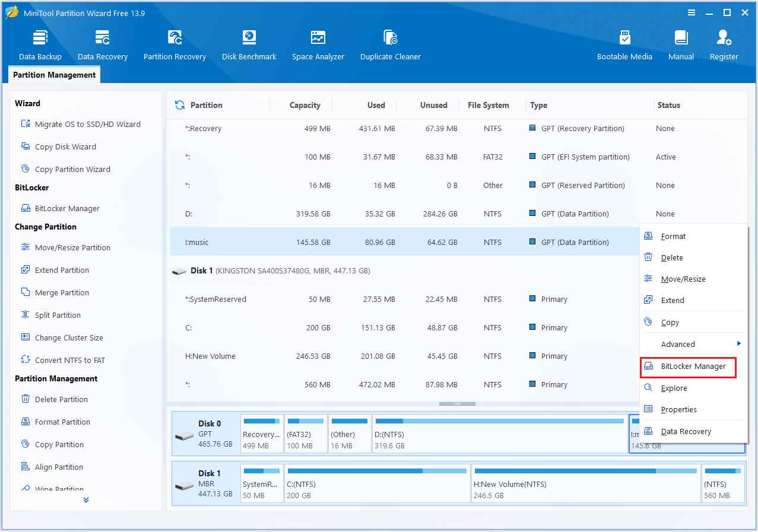758x532 pixels.
Task: Expand the sidebar with double chevron
Action: point(86,500)
